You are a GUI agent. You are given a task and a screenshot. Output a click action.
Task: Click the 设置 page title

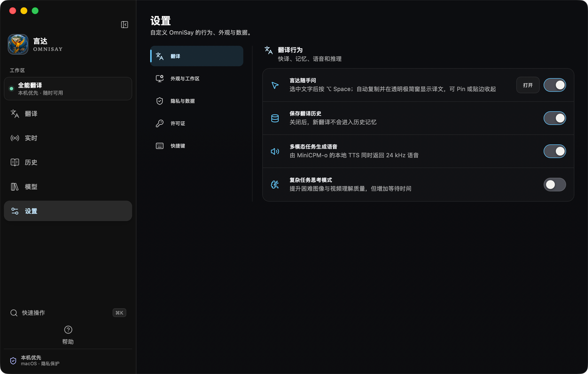(160, 21)
